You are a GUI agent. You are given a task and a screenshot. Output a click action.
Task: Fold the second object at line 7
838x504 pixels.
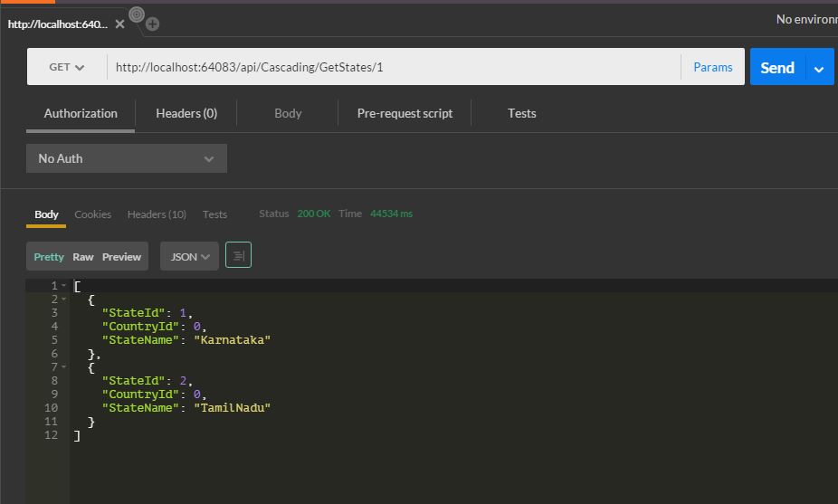(63, 367)
